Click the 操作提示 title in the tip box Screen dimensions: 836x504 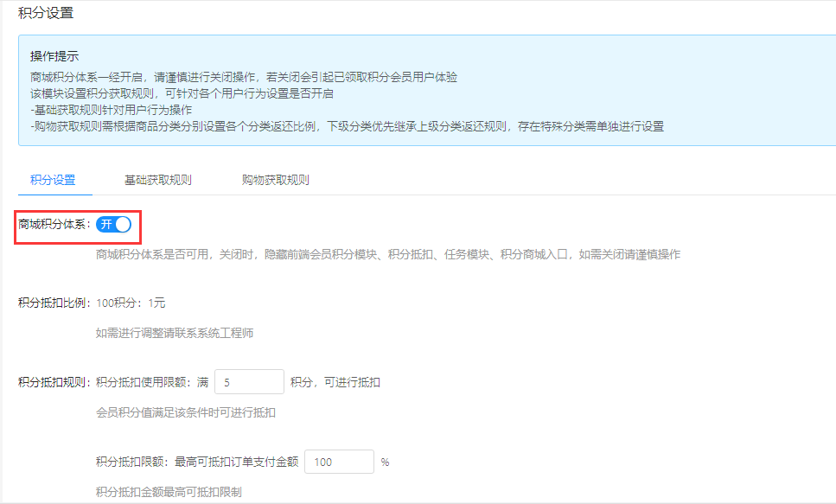point(54,56)
